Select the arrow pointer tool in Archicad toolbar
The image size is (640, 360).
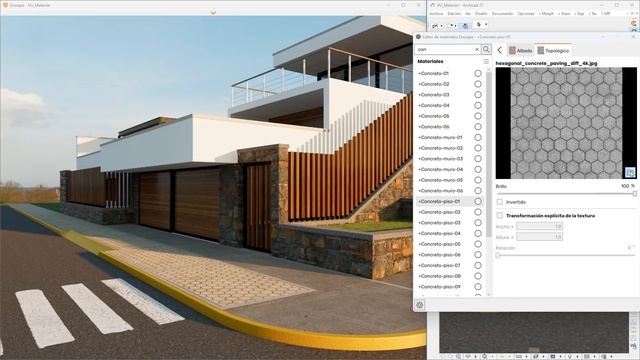point(479,25)
